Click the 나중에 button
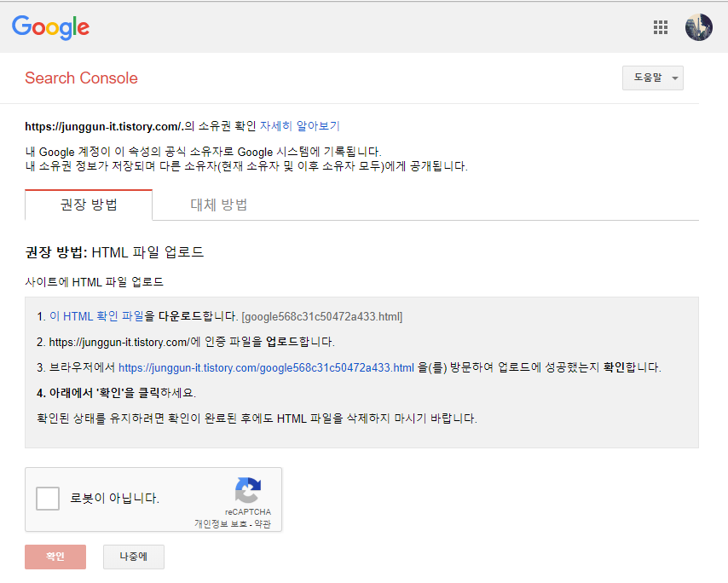 point(134,557)
